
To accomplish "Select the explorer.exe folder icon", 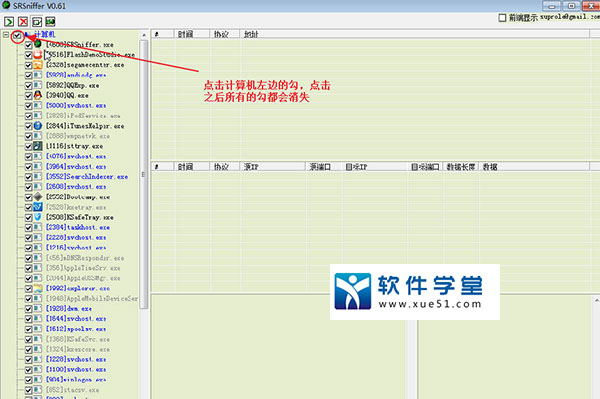I will click(38, 288).
